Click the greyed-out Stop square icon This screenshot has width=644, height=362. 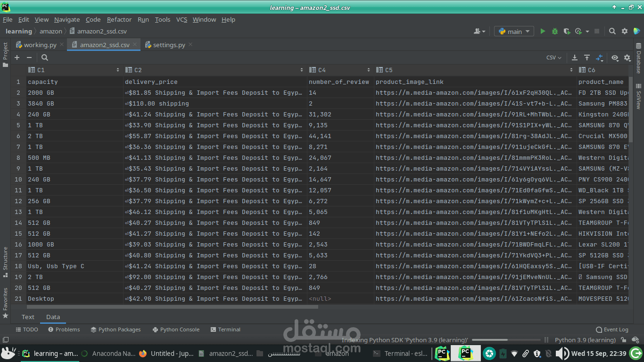[x=597, y=31]
